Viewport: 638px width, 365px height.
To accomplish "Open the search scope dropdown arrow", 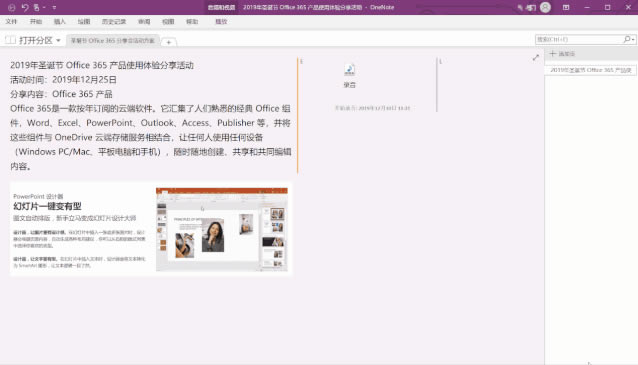I will (633, 39).
